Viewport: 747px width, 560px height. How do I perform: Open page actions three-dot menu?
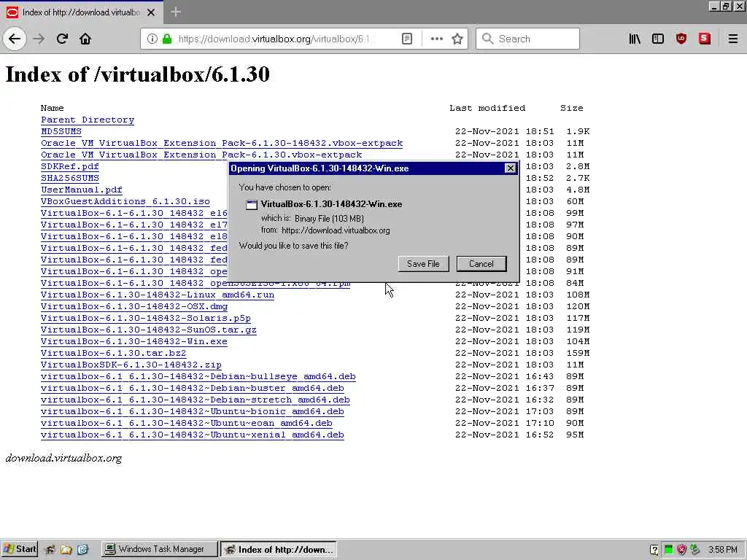coord(436,39)
